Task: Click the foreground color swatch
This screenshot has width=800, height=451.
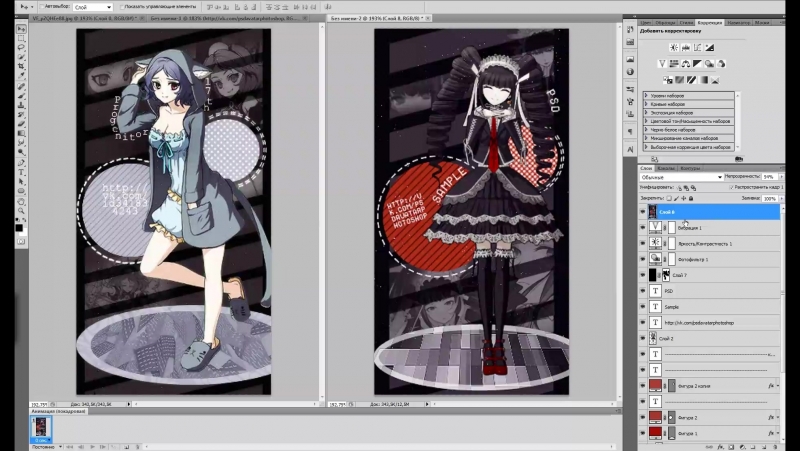Action: (17, 228)
